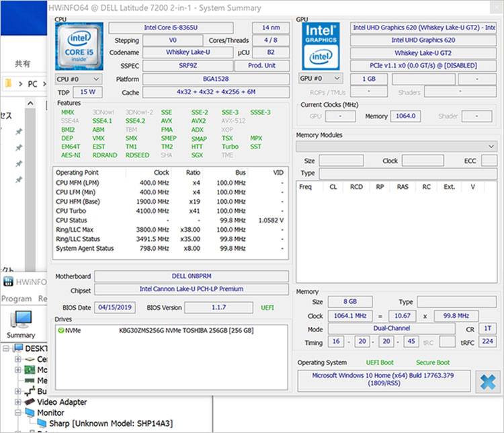
Task: Click the Intel Graphics logo
Action: [x=322, y=46]
